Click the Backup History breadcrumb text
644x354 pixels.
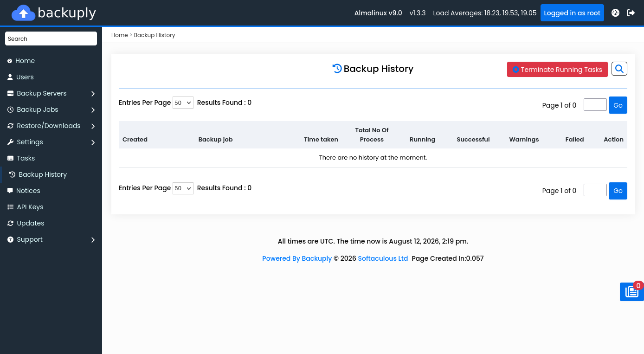click(x=155, y=35)
